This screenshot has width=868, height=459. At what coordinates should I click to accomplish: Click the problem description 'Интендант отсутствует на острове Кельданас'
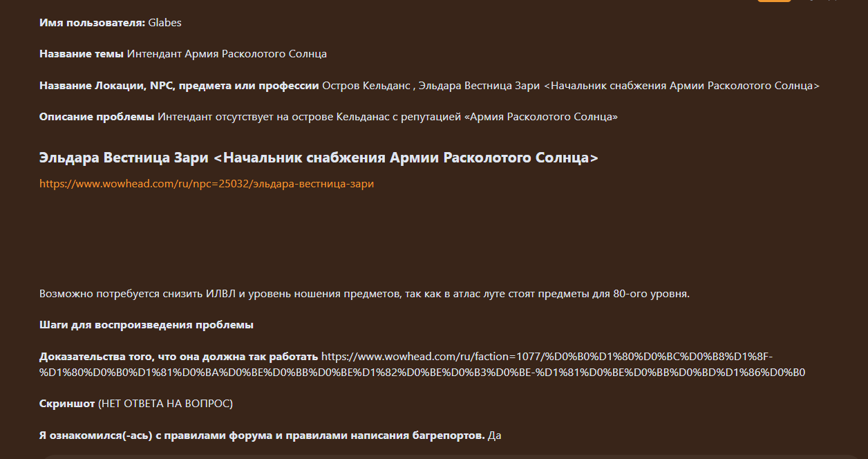388,117
